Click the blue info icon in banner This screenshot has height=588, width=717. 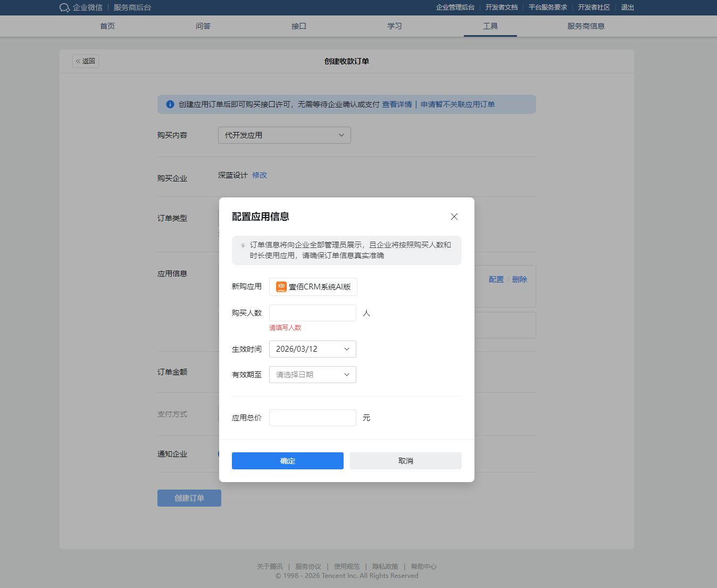(170, 104)
